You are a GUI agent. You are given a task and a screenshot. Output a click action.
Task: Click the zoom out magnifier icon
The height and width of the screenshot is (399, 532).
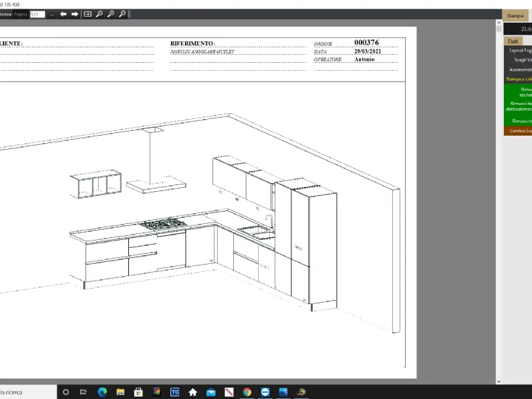coord(99,14)
